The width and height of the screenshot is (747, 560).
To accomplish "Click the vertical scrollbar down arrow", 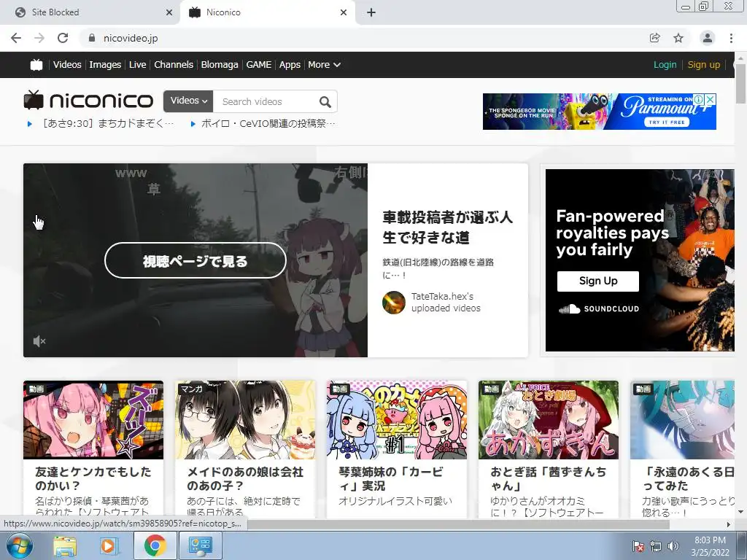I will tap(740, 512).
